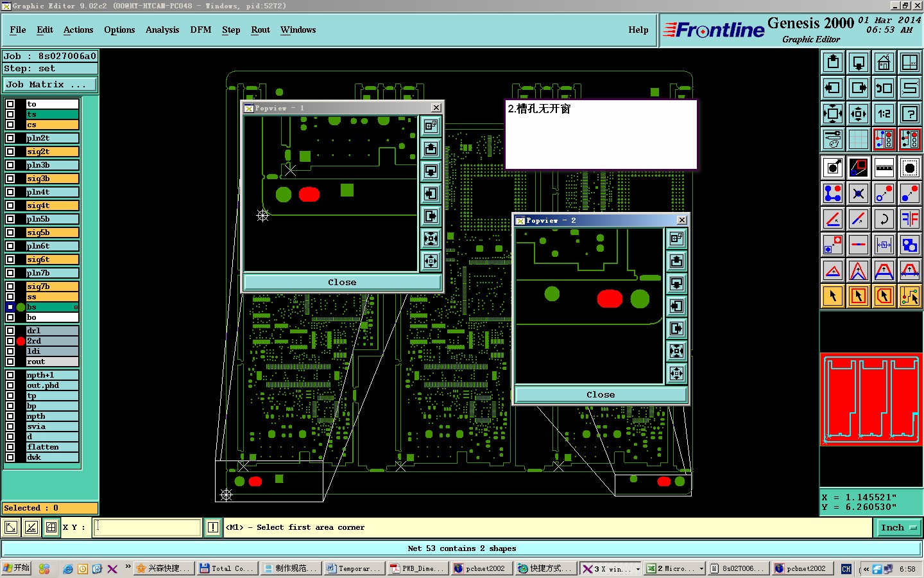Click the orange sig2t layer name swatch
The height and width of the screenshot is (578, 924).
(x=52, y=152)
